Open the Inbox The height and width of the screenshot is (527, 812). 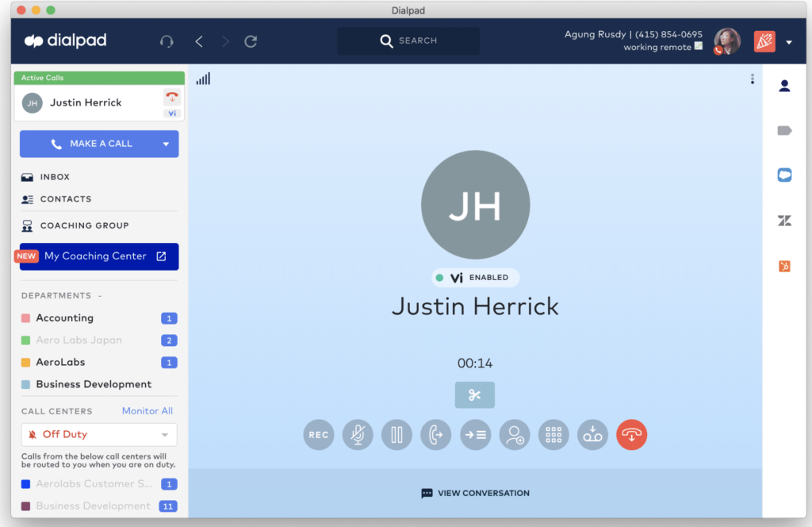click(55, 177)
